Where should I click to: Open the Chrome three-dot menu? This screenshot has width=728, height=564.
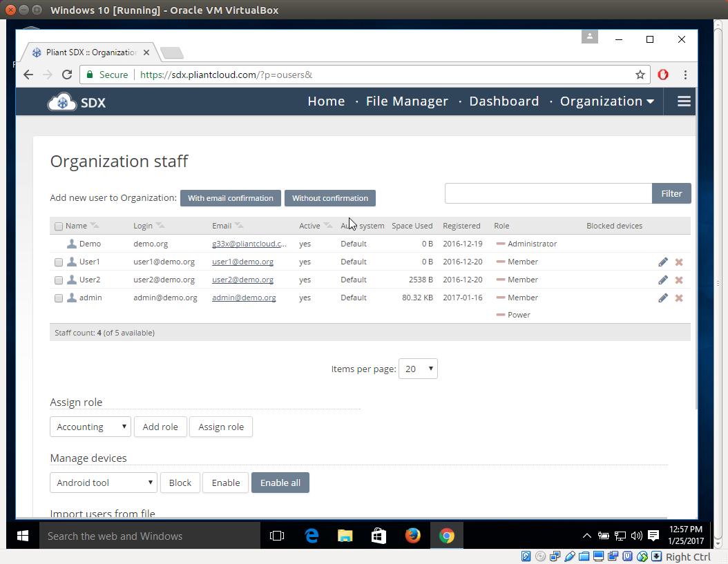(x=685, y=75)
